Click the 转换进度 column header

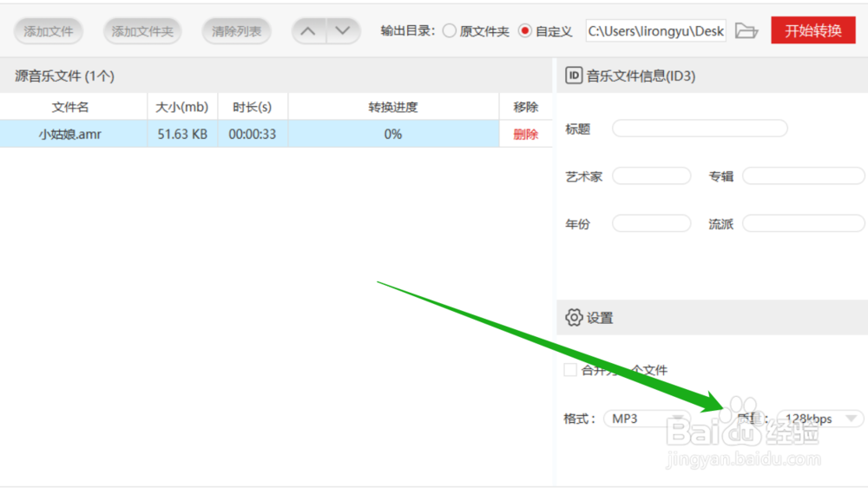[393, 107]
